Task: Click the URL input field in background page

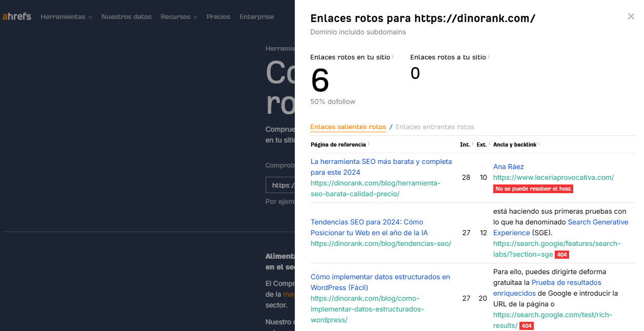Action: tap(280, 185)
